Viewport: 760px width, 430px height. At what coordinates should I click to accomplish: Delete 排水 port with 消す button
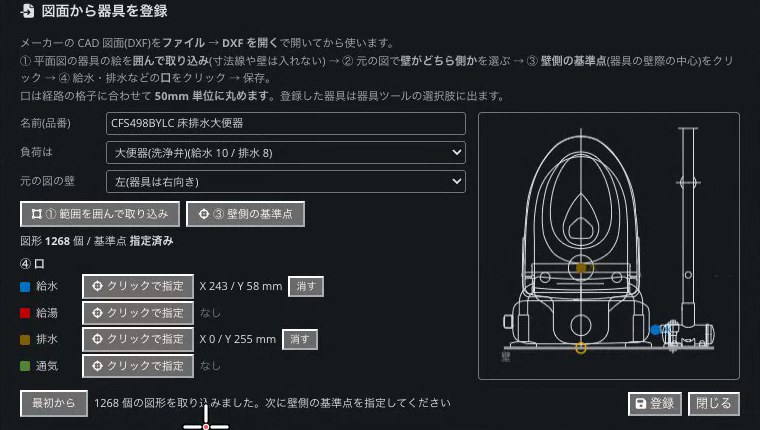tap(300, 339)
